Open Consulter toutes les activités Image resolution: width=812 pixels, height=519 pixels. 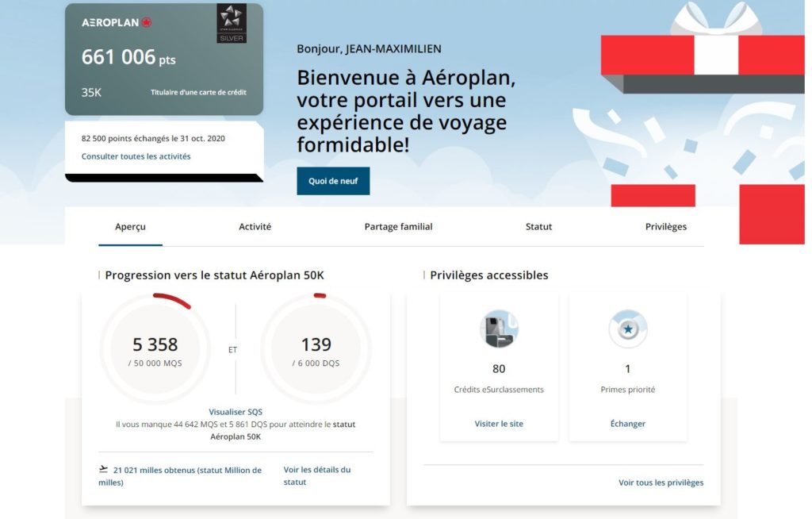[135, 156]
